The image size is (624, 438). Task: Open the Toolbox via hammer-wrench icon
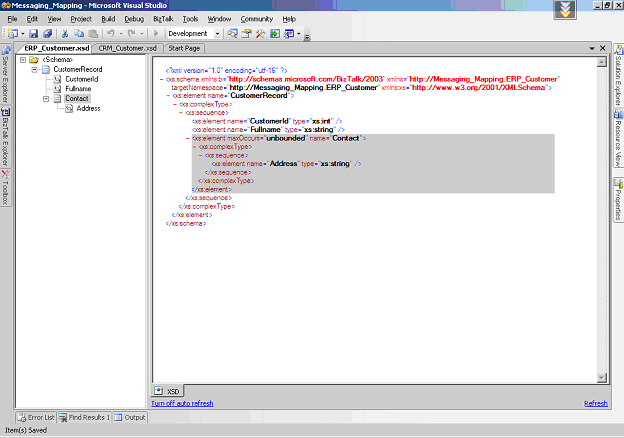click(260, 34)
